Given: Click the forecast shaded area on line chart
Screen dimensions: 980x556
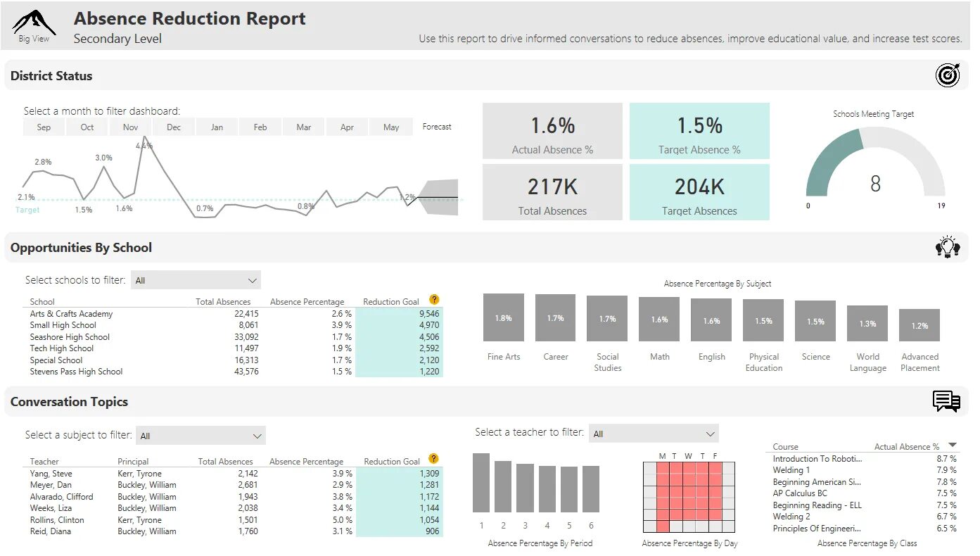Looking at the screenshot, I should tap(438, 197).
